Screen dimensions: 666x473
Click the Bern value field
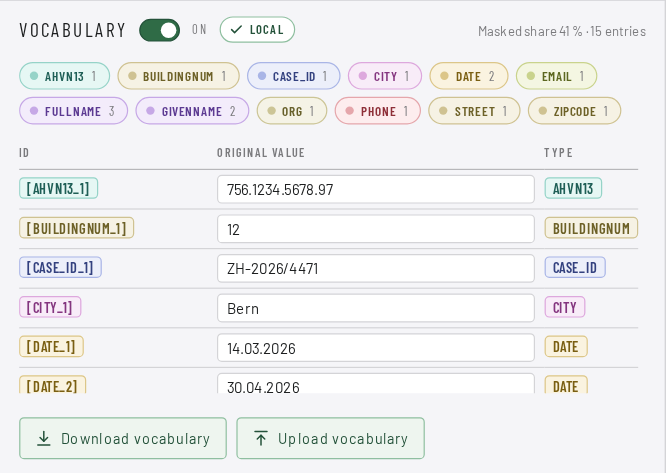point(375,308)
